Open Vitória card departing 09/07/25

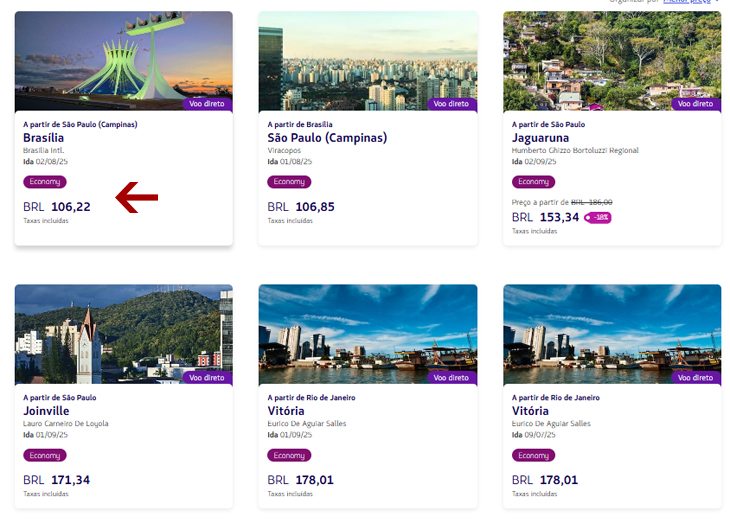[x=612, y=396]
